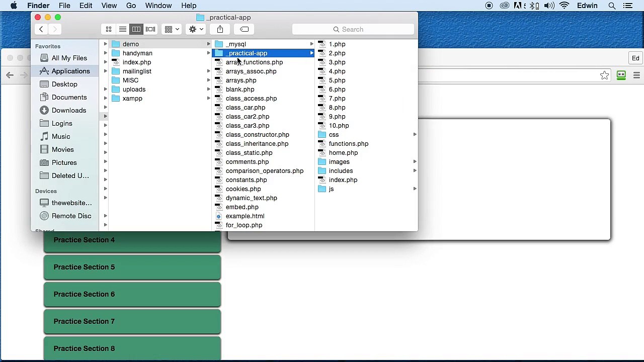Open the Help menu
Screen dimensions: 644x362
point(189,6)
